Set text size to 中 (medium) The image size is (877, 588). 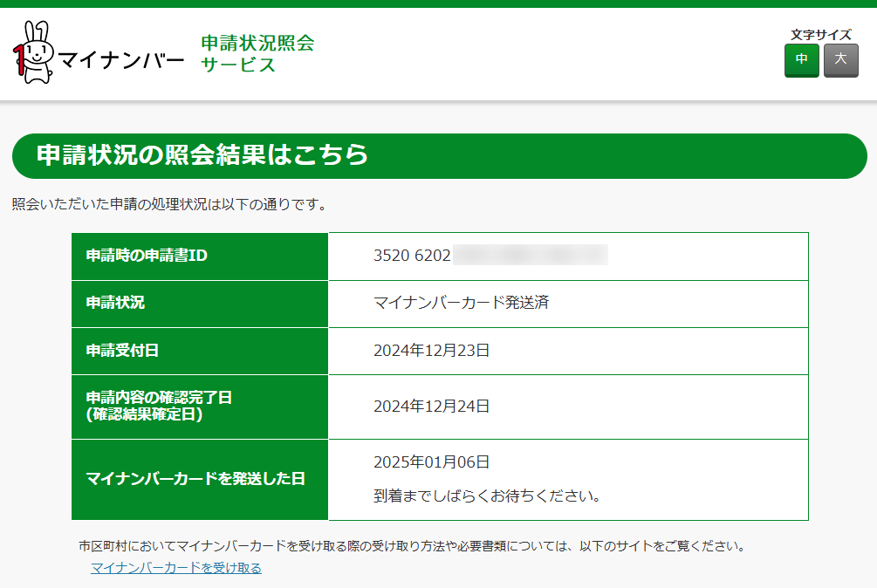coord(801,60)
